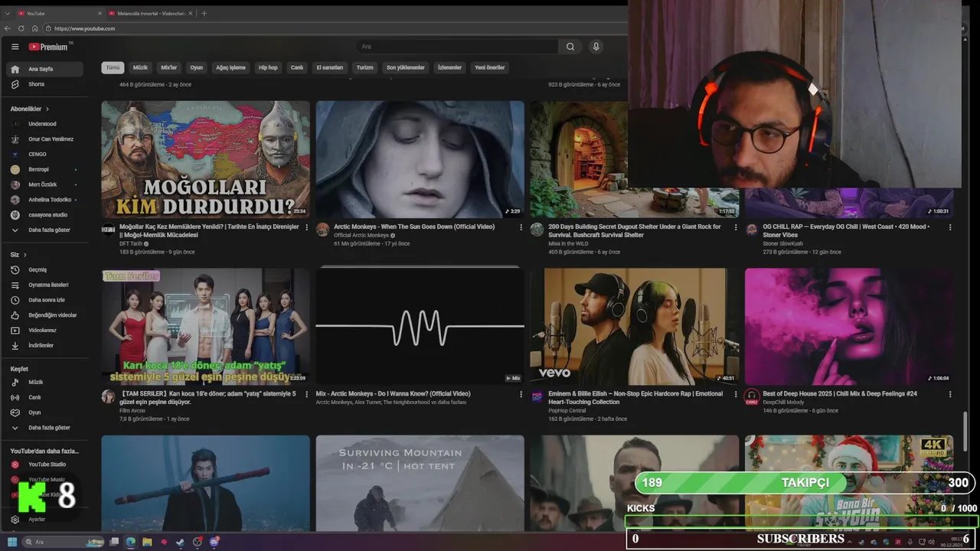Open Shorts from sidebar
This screenshot has height=551, width=980.
coord(44,84)
